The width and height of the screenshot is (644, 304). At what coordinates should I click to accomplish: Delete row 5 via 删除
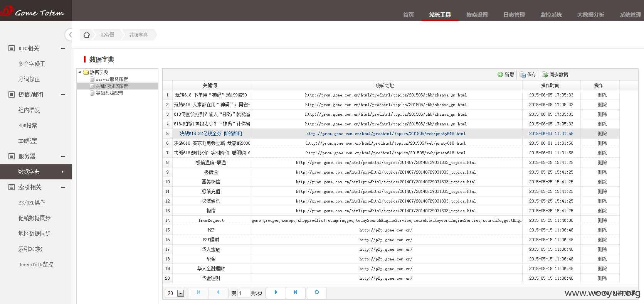[602, 133]
